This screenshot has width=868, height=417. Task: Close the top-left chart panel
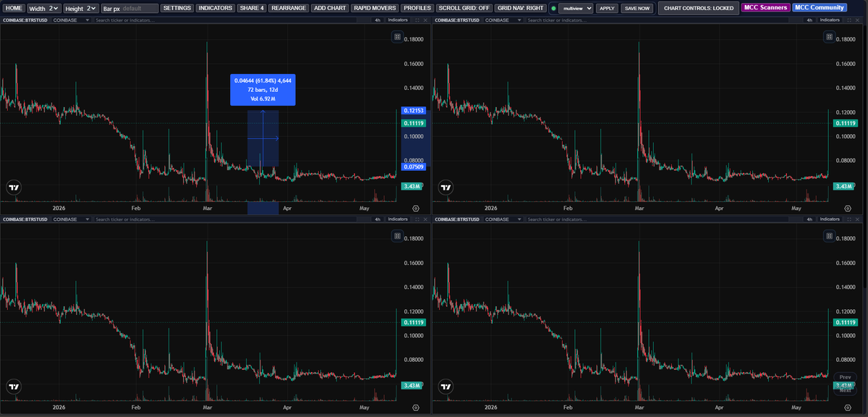pos(425,20)
